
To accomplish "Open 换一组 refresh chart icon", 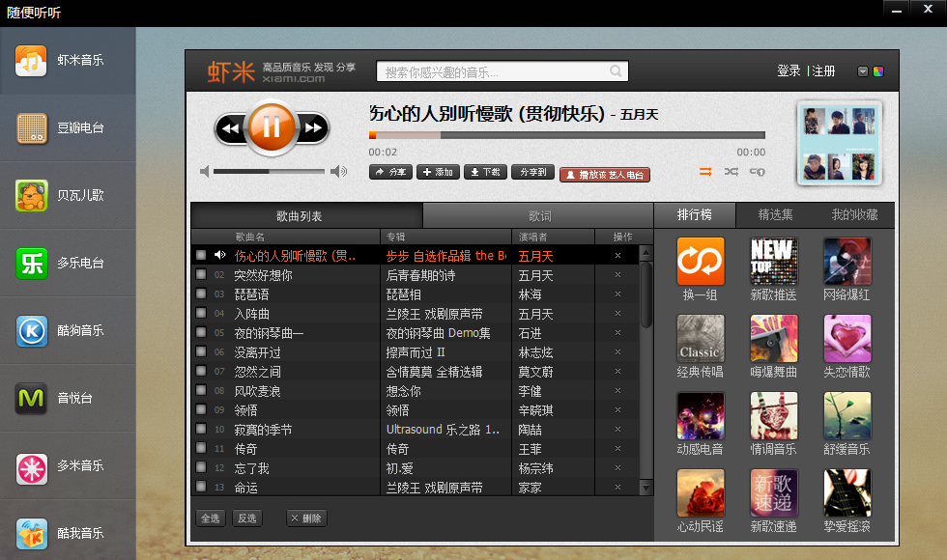I will coord(700,261).
